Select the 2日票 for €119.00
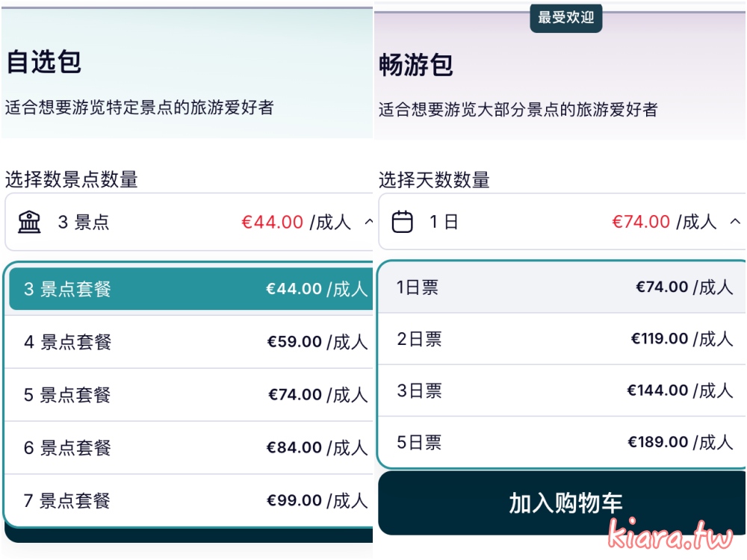This screenshot has height=560, width=747. [562, 339]
